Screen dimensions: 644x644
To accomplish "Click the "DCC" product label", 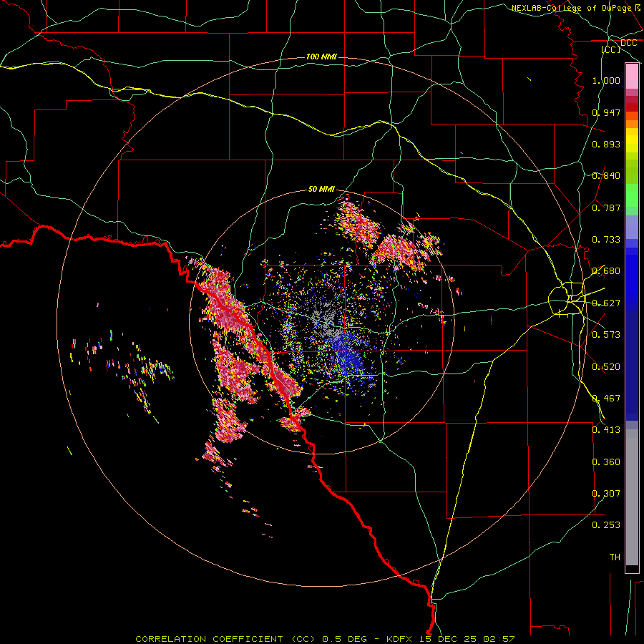I will click(628, 43).
